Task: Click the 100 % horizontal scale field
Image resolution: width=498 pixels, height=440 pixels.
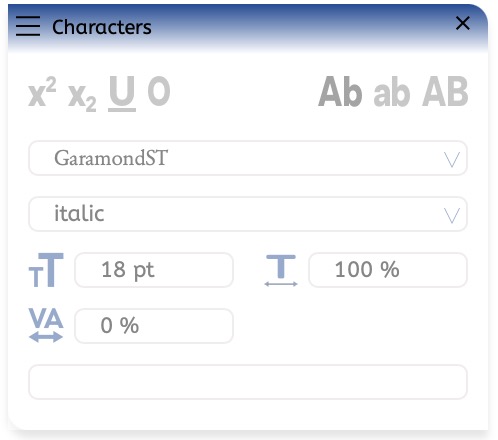Action: tap(388, 270)
